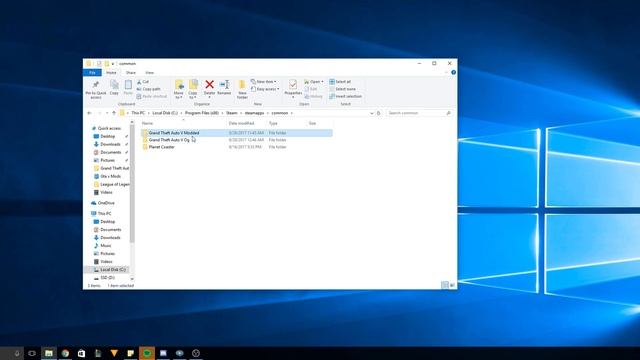Click the File Explorer taskbar icon
This screenshot has width=640, height=360.
coord(49,353)
